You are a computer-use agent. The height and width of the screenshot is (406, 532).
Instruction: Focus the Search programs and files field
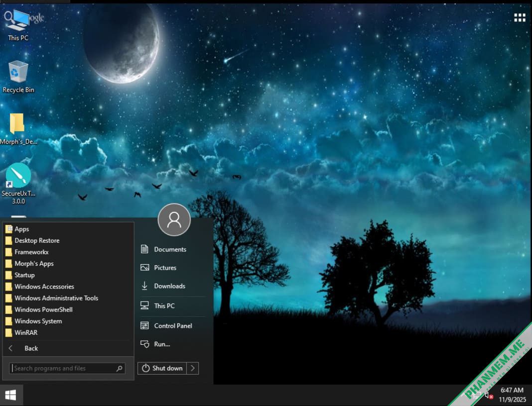67,368
